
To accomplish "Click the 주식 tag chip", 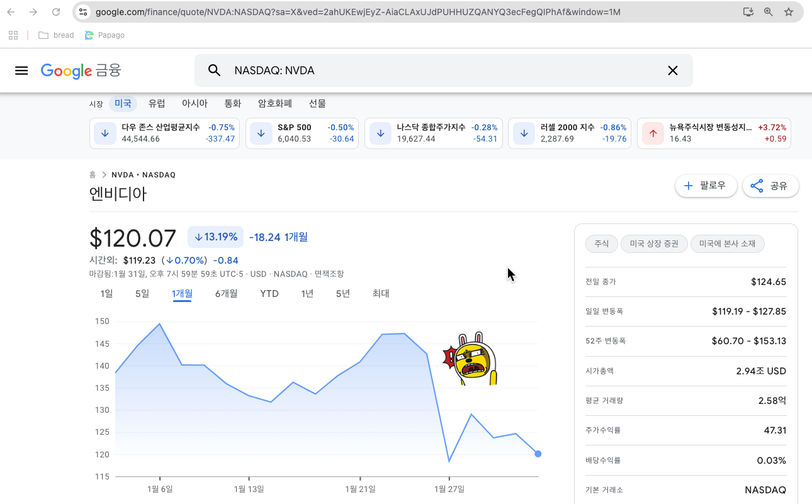I will coord(601,244).
